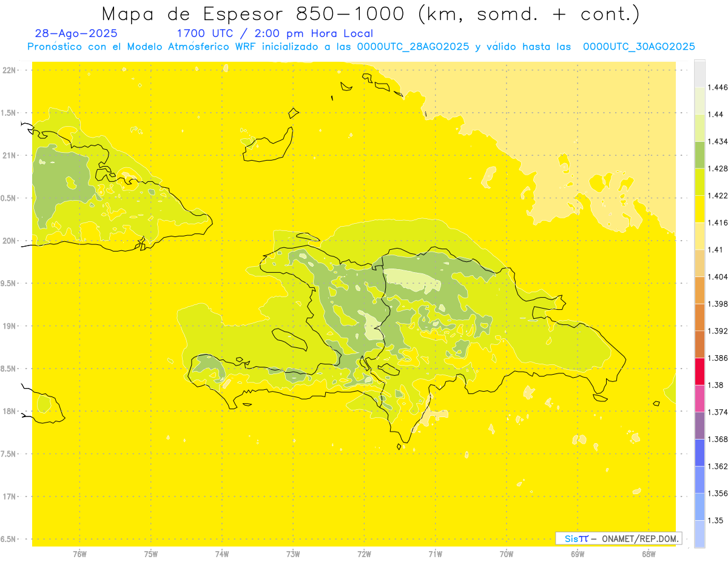Click the legend value 1.446
Screen dimensions: 728x562
click(x=718, y=87)
